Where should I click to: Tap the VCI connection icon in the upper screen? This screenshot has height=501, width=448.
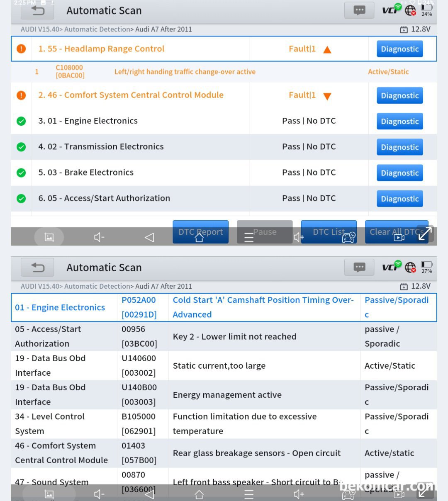click(392, 10)
